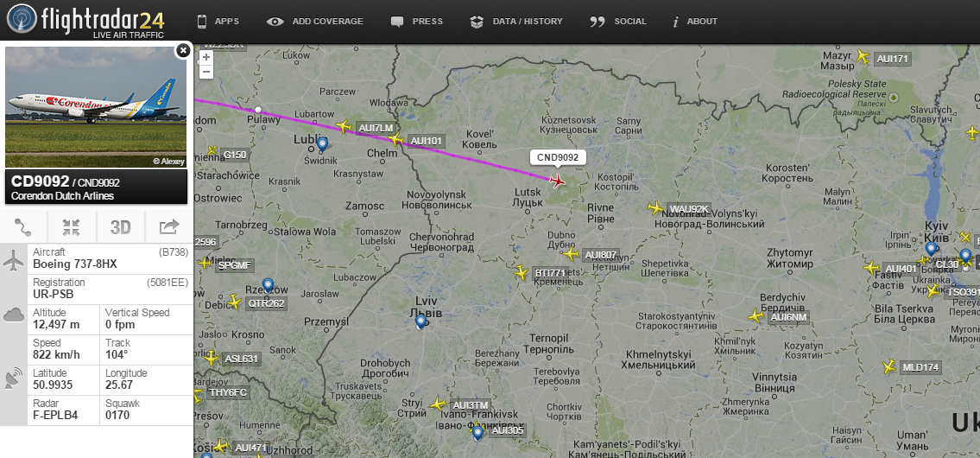Image resolution: width=980 pixels, height=458 pixels.
Task: Open the Social menu item
Action: [617, 22]
